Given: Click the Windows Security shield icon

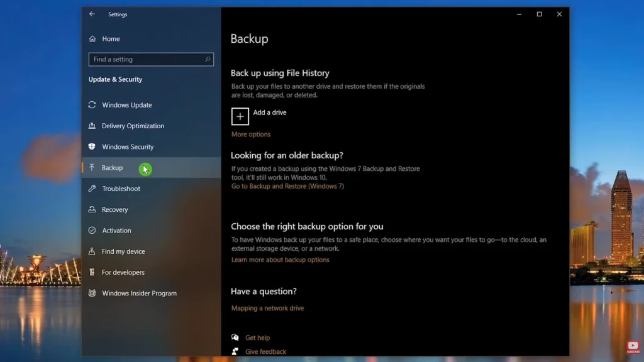Looking at the screenshot, I should [x=92, y=146].
